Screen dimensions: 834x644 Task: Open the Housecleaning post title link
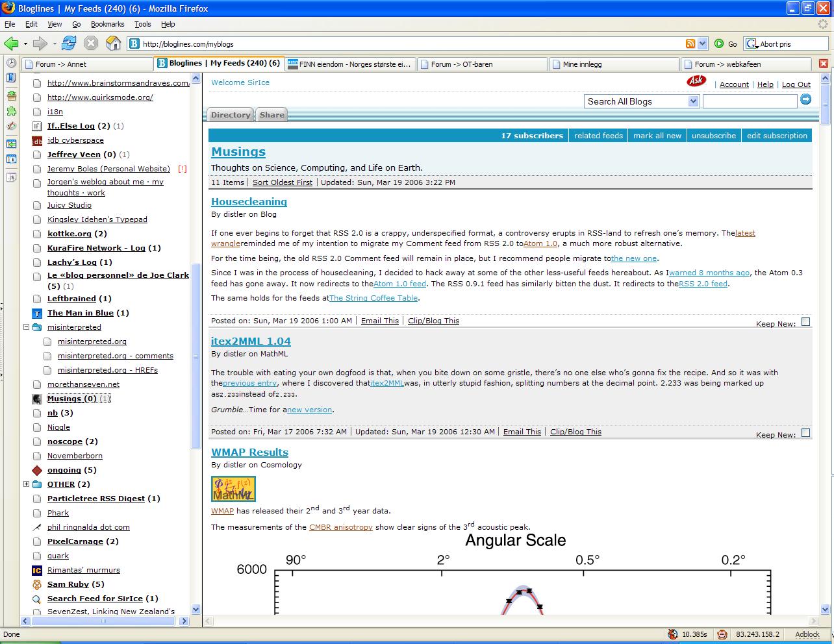coord(249,202)
